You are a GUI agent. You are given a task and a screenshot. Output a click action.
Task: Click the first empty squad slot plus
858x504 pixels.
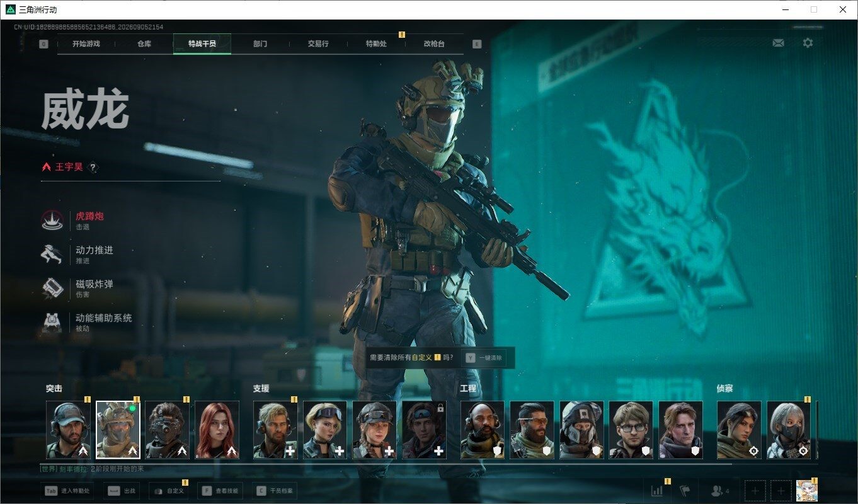756,491
